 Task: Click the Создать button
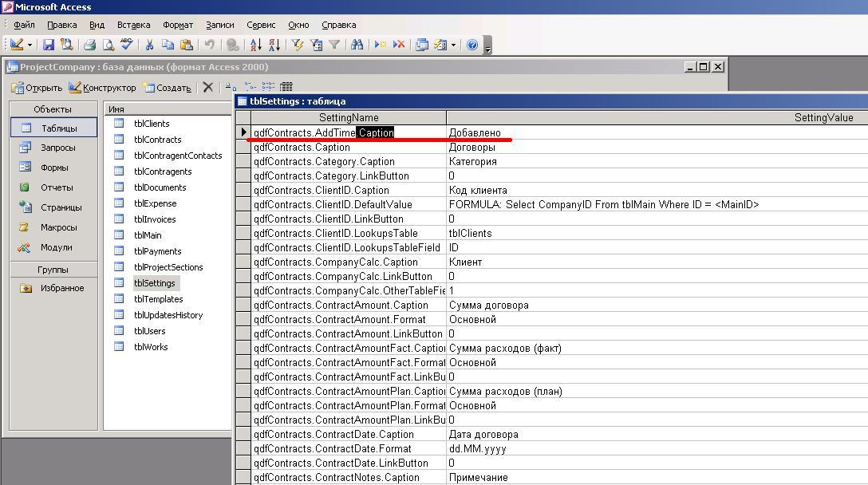click(x=166, y=88)
